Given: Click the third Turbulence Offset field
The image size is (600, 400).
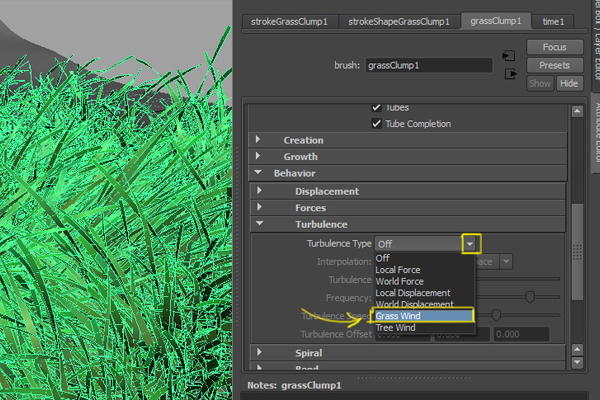Looking at the screenshot, I should pos(522,334).
